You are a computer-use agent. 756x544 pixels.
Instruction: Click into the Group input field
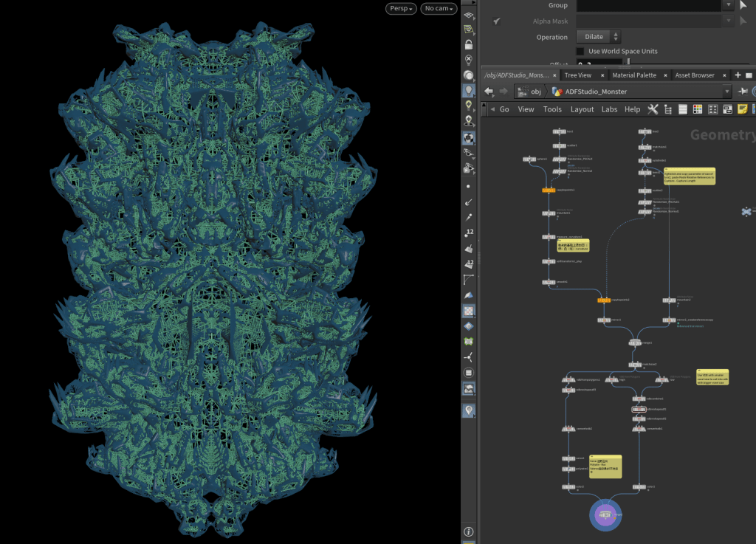[648, 5]
